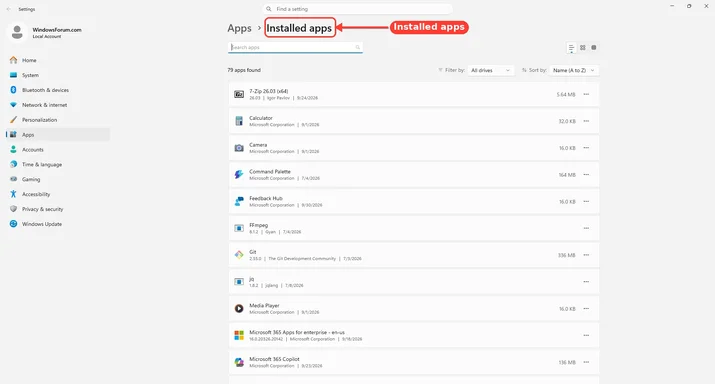
Task: Select the Calculator app name
Action: point(261,118)
